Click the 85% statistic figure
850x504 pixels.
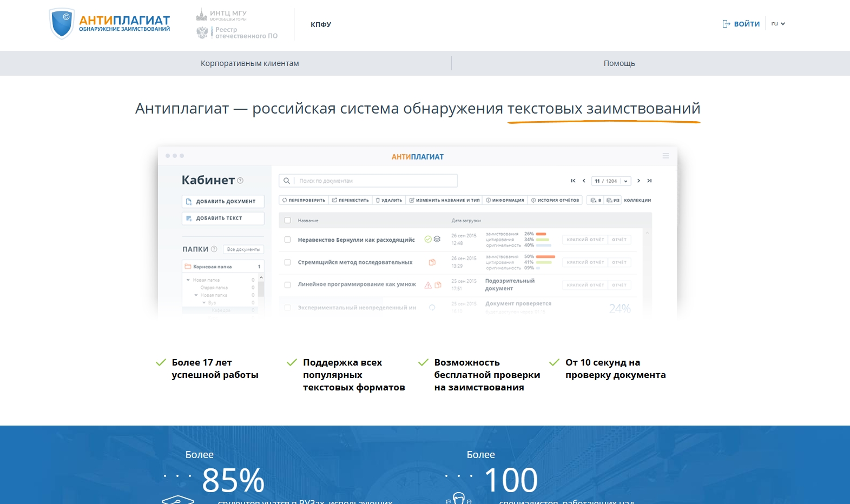click(x=233, y=480)
